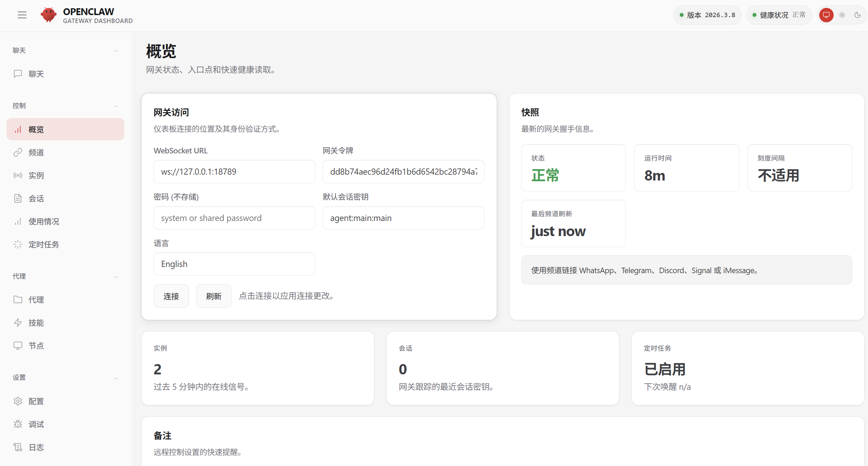Screen dimensions: 868x466
Task: Collapse the 代理 sidebar section
Action: [x=116, y=277]
